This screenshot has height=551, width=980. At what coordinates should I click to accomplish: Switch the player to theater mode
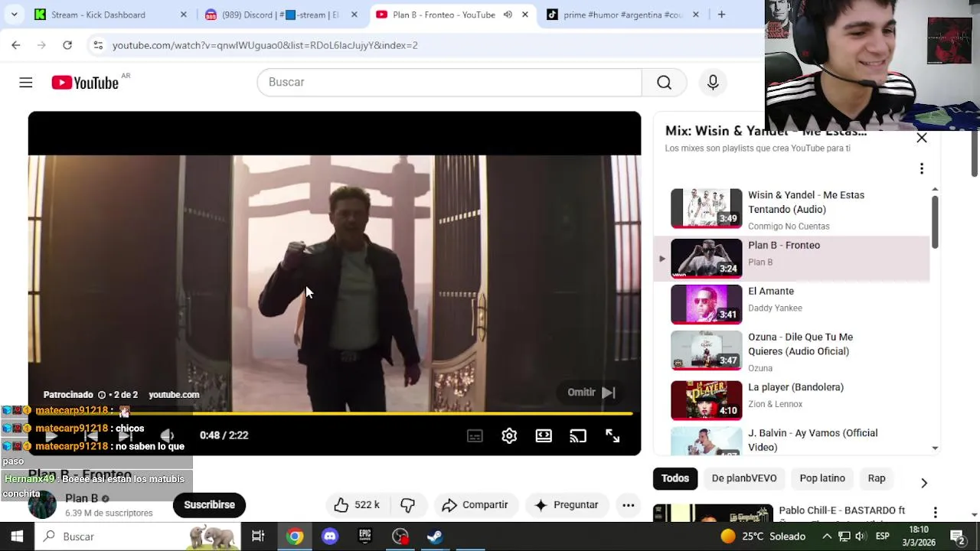pyautogui.click(x=544, y=435)
